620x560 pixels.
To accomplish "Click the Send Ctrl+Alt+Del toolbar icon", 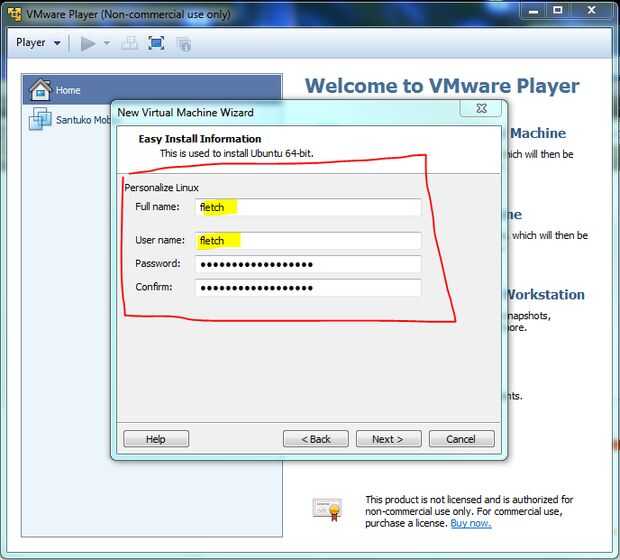I will pos(129,43).
